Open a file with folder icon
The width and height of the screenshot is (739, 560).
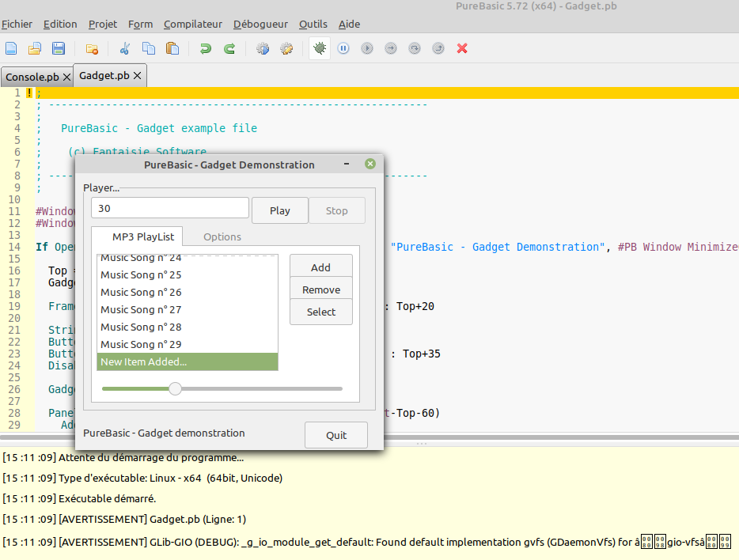[x=34, y=48]
